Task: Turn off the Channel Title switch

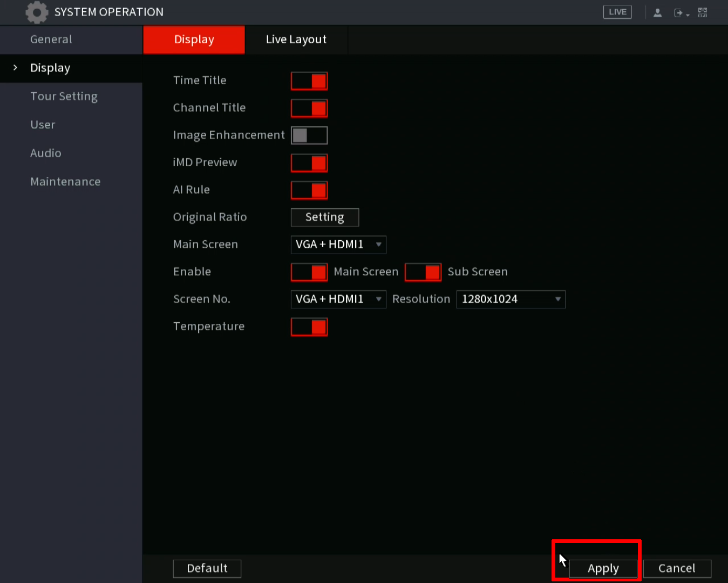Action: coord(309,108)
